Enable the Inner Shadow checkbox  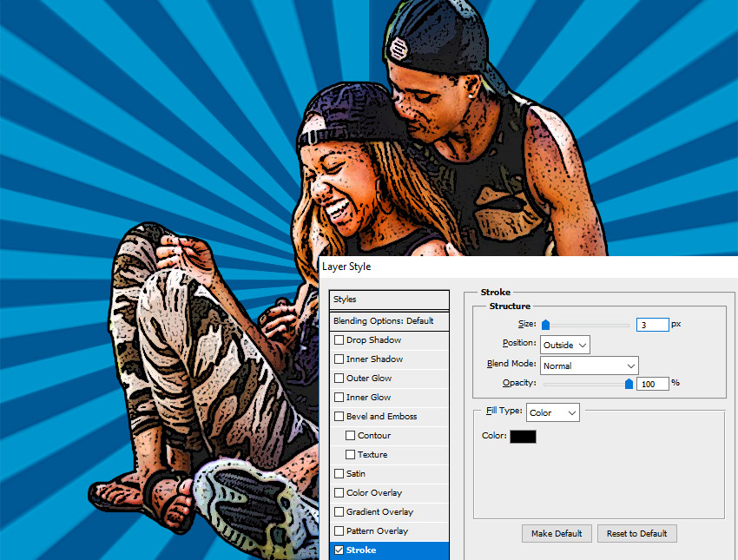(339, 359)
